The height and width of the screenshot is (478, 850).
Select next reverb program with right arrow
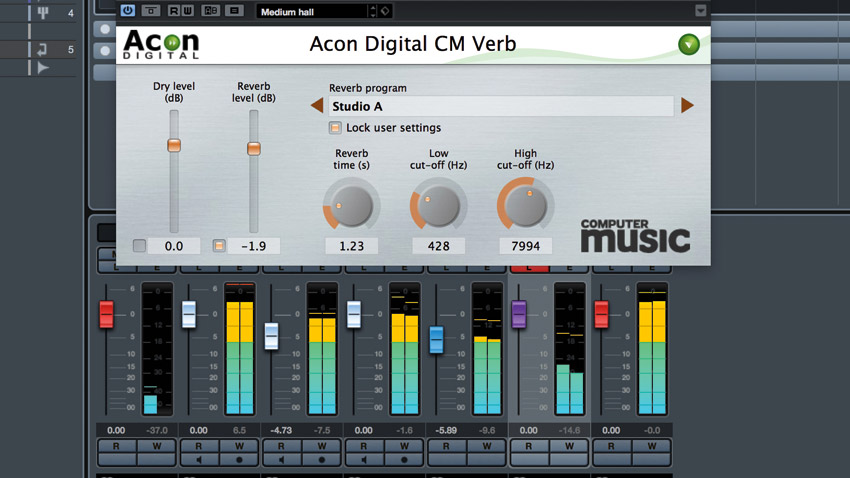click(x=687, y=105)
